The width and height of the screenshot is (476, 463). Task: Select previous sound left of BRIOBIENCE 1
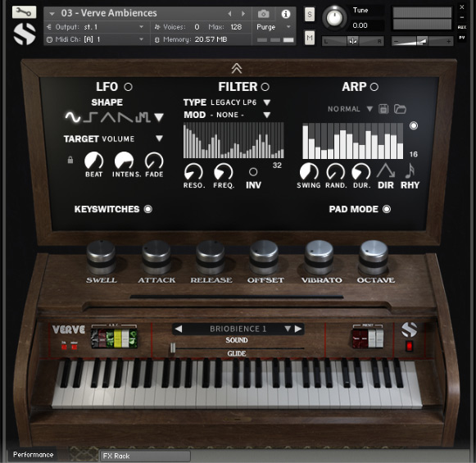[x=179, y=329]
